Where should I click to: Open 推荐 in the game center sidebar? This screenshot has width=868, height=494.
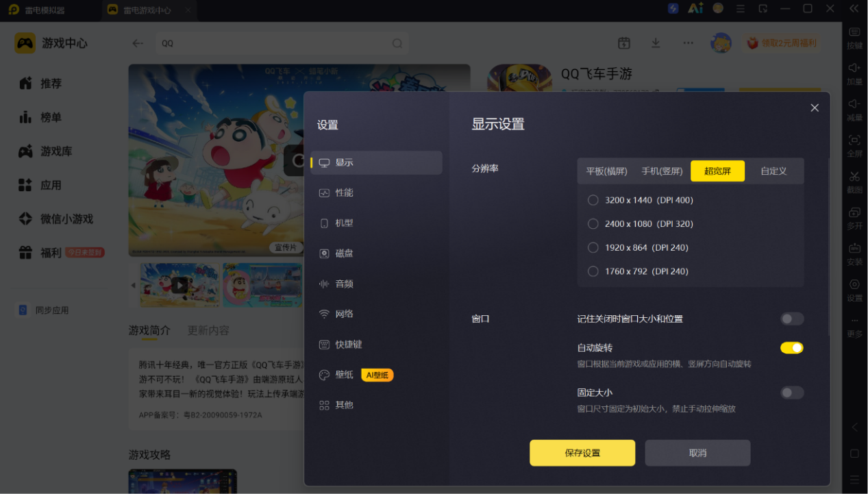(x=40, y=84)
